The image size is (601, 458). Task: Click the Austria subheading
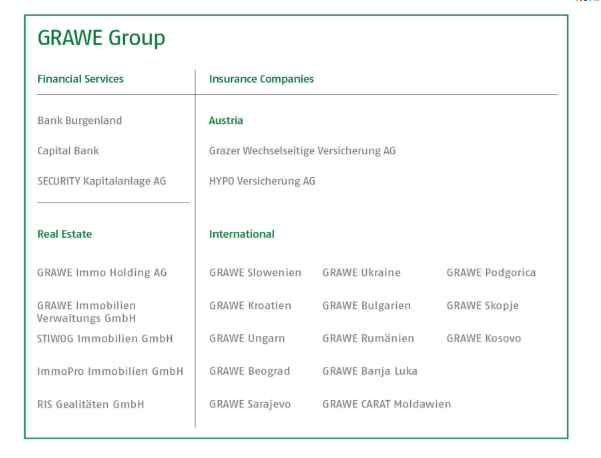pos(226,120)
